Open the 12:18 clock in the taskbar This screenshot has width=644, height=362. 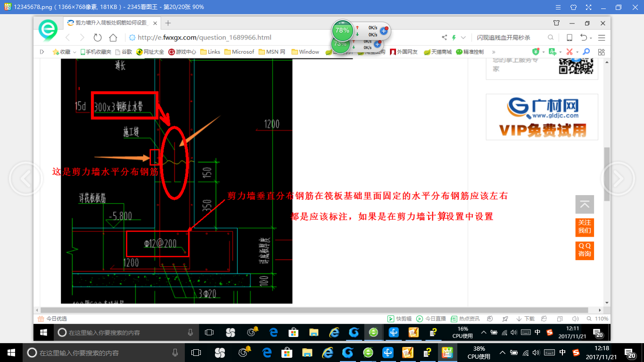pyautogui.click(x=602, y=353)
